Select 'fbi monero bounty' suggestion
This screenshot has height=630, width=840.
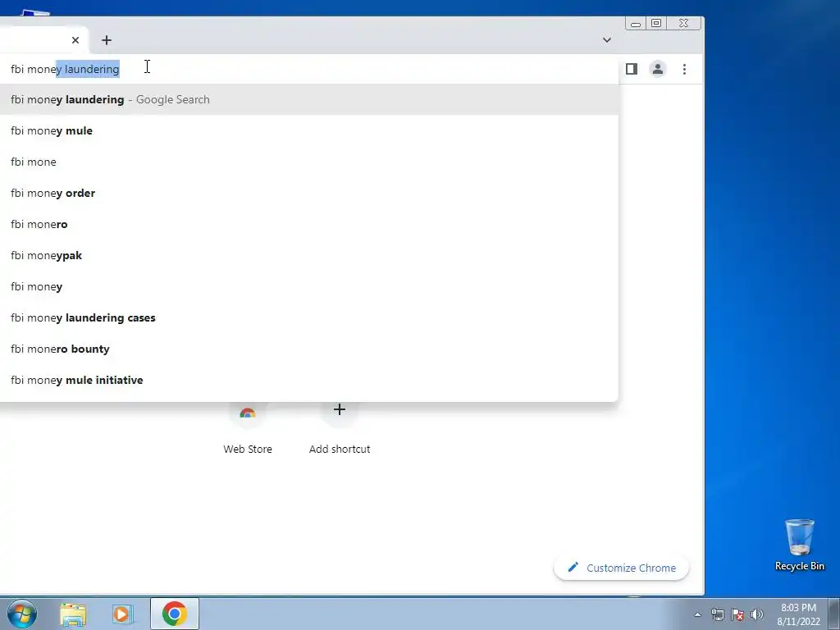309,349
